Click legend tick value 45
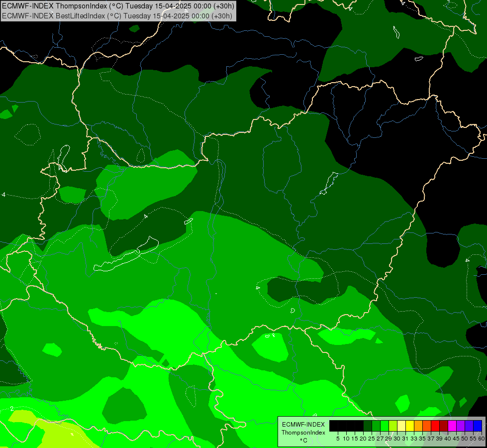 pos(456,439)
